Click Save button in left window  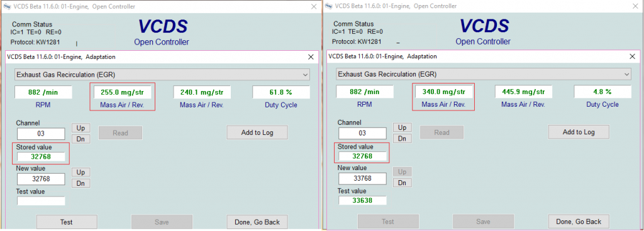[162, 222]
